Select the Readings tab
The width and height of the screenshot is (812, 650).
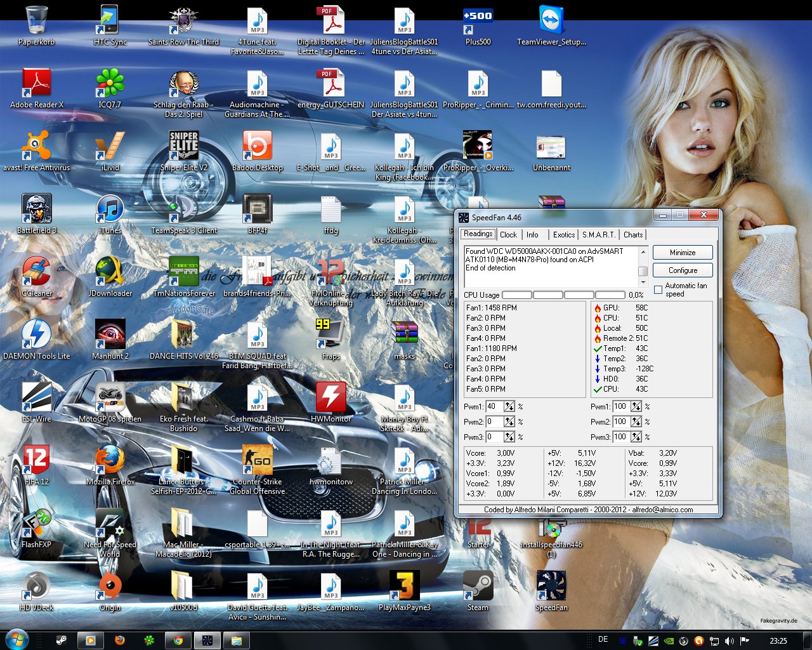point(478,234)
